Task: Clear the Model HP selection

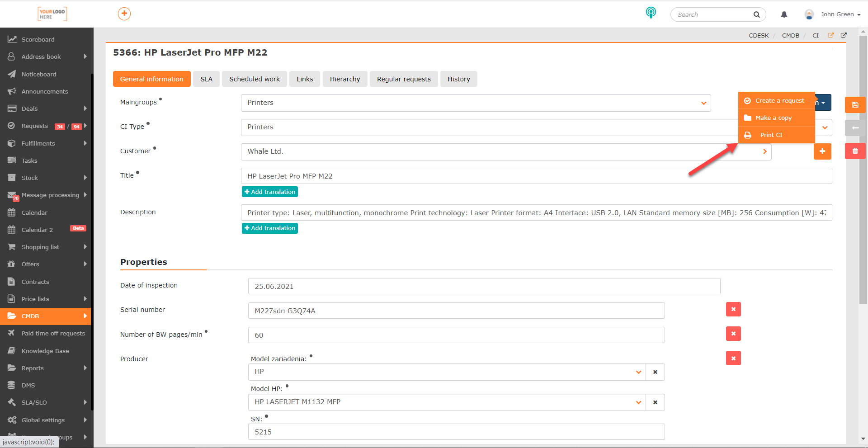Action: click(x=655, y=402)
